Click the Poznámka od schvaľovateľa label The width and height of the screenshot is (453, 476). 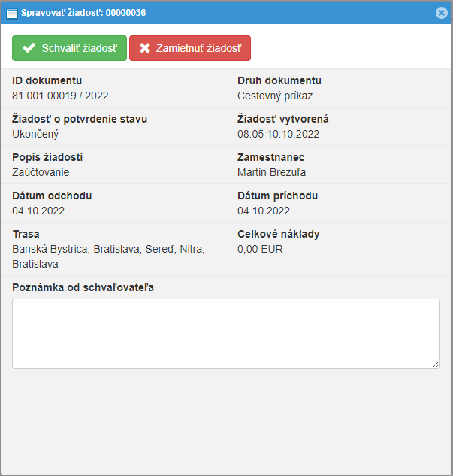coord(83,287)
